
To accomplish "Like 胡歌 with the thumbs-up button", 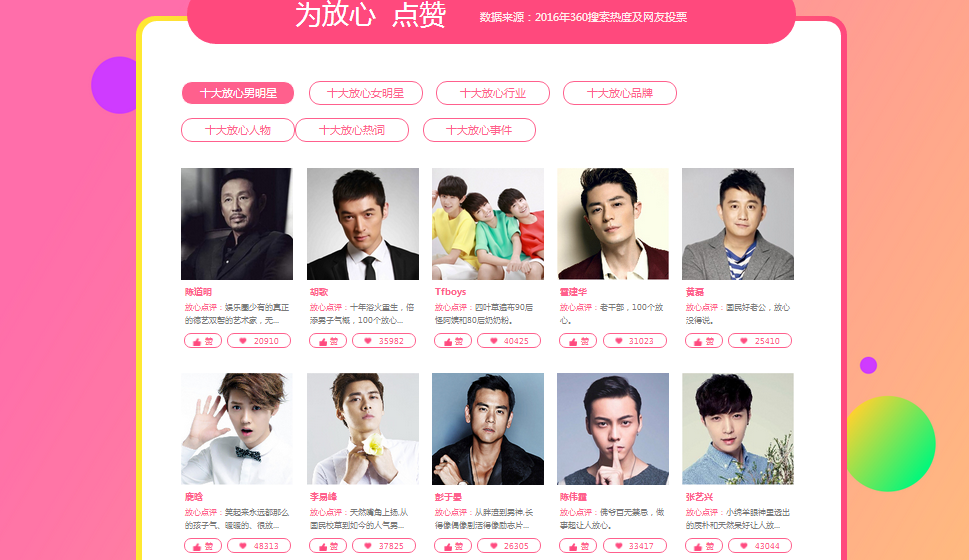I will tap(328, 341).
